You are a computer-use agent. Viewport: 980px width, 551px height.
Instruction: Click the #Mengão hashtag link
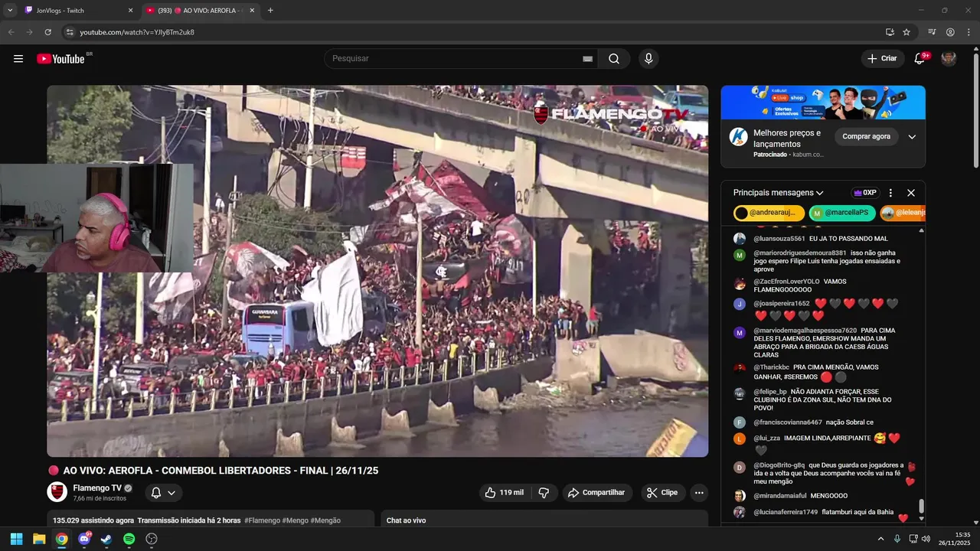pyautogui.click(x=325, y=520)
